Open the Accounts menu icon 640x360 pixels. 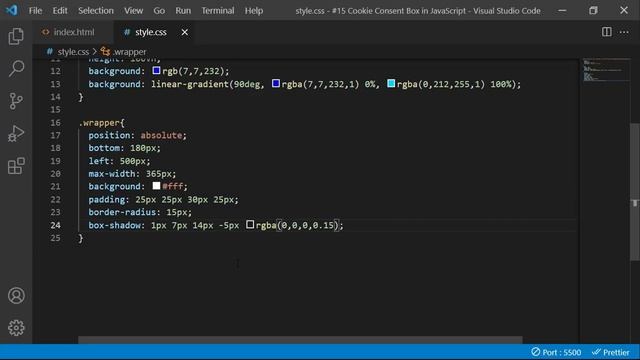[16, 296]
